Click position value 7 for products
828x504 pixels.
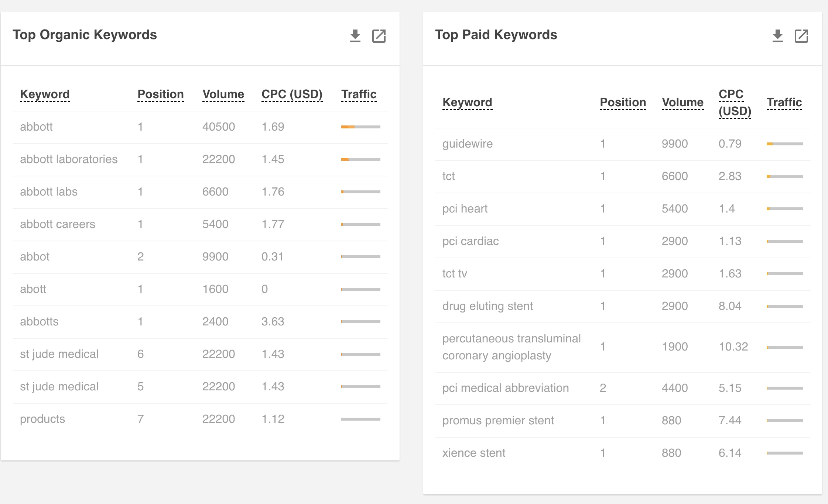tap(140, 419)
